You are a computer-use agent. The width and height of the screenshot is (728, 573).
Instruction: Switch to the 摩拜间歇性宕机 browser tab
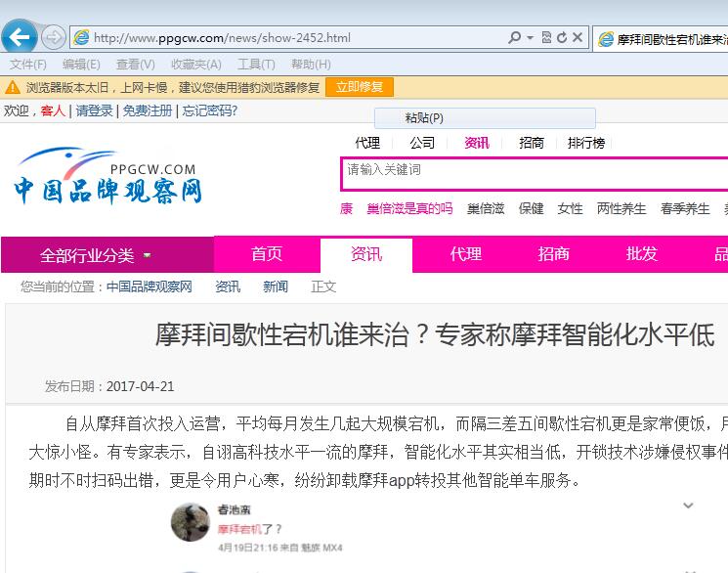click(662, 39)
